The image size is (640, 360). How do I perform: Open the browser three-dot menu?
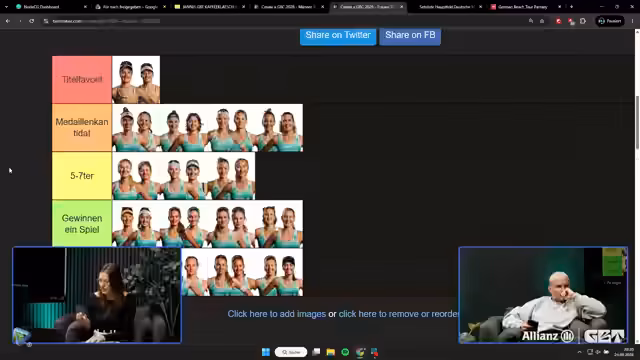tap(633, 21)
